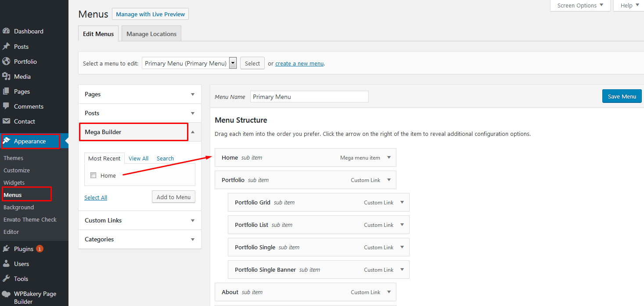The image size is (644, 306).
Task: Click the Tools wrench icon
Action: click(6, 279)
